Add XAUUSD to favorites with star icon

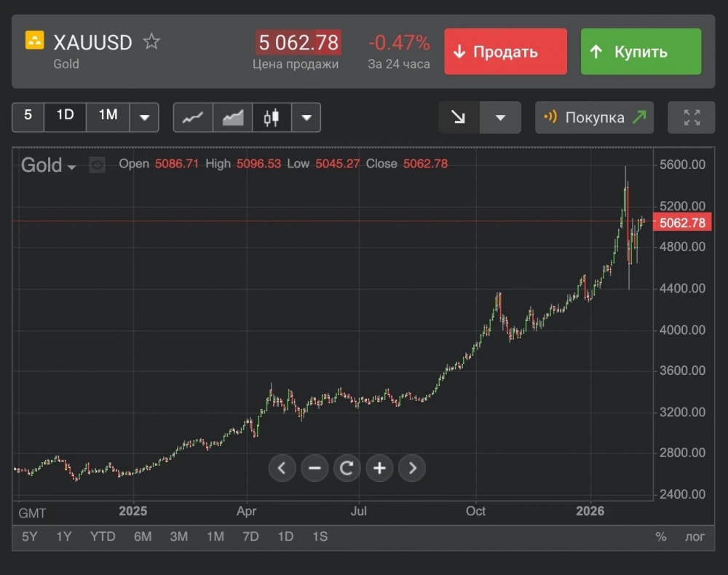(x=151, y=41)
